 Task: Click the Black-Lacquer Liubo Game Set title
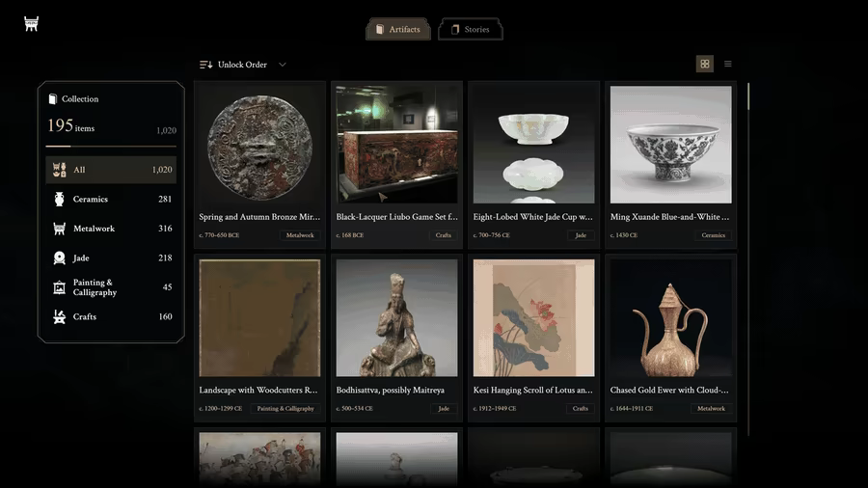397,217
